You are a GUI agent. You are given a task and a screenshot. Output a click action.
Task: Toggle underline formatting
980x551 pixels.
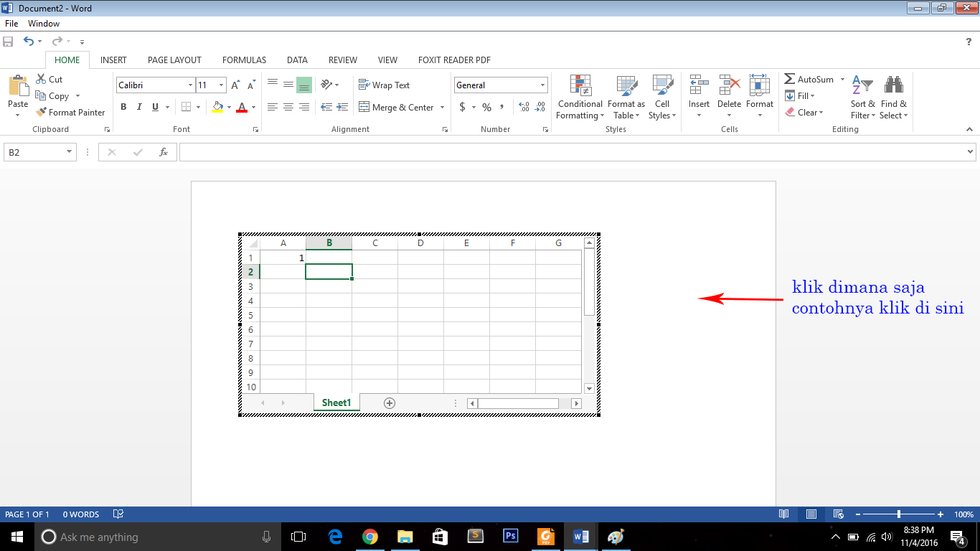[155, 107]
